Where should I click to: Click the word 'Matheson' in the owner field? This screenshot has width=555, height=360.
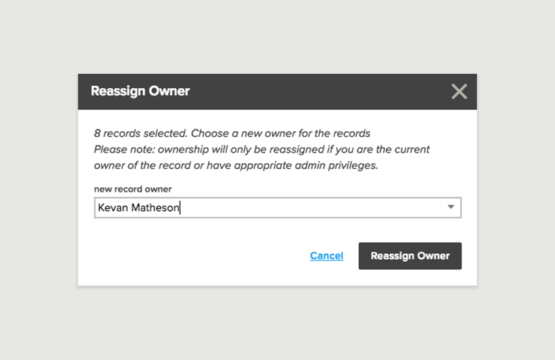[x=155, y=207]
